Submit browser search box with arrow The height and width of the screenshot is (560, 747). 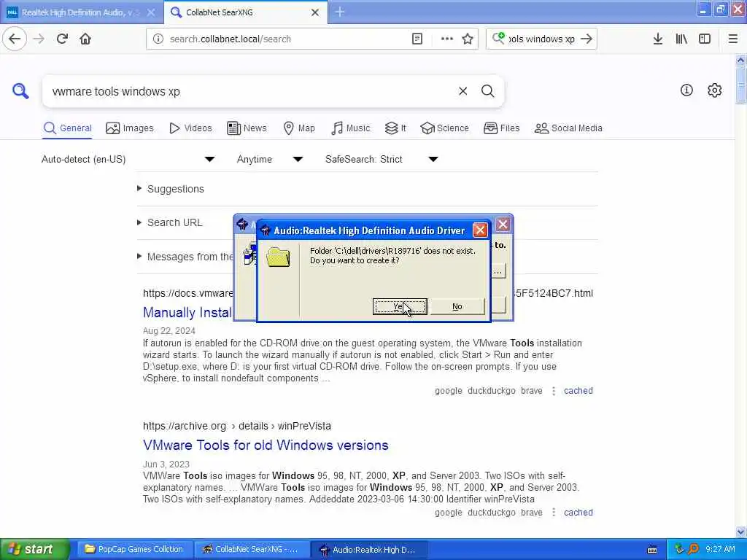tap(587, 39)
